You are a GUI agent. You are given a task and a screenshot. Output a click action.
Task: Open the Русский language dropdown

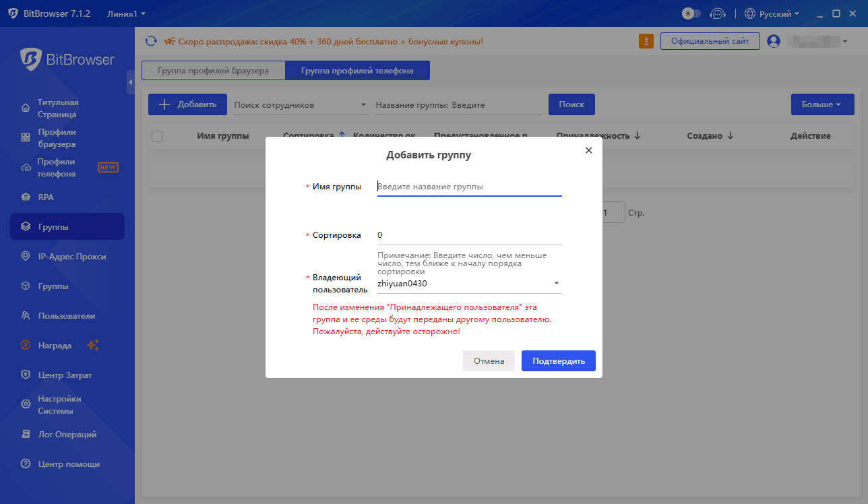779,13
